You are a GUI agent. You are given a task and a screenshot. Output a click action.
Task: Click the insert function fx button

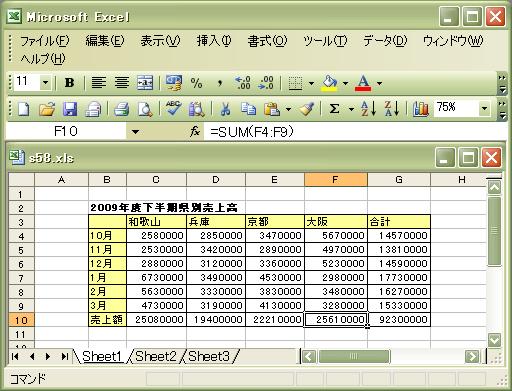(195, 132)
